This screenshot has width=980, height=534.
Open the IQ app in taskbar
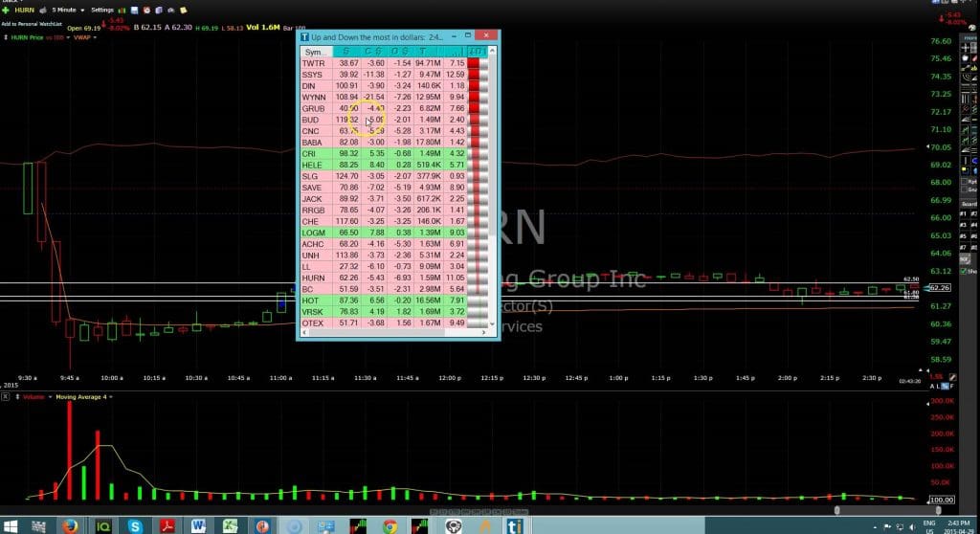[x=102, y=526]
